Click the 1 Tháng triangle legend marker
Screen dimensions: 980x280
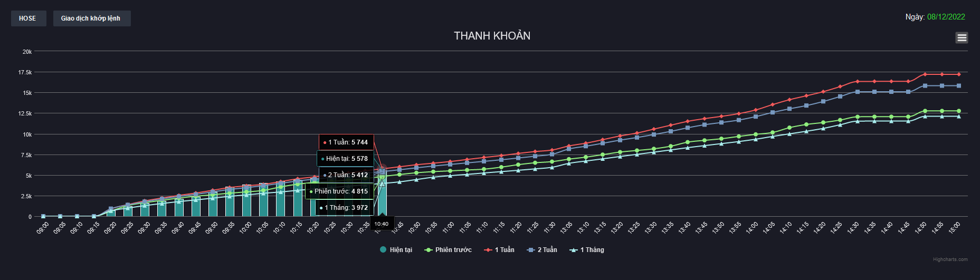coord(574,250)
